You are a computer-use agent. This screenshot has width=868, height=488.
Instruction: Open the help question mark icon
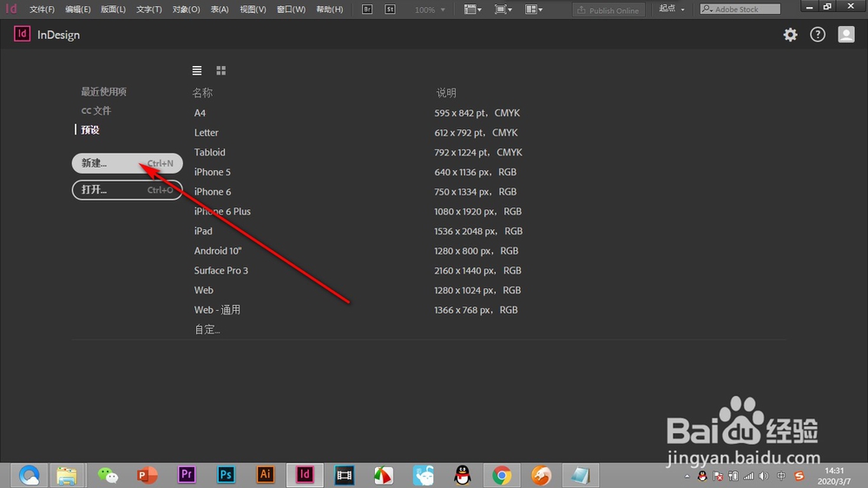[x=818, y=35]
